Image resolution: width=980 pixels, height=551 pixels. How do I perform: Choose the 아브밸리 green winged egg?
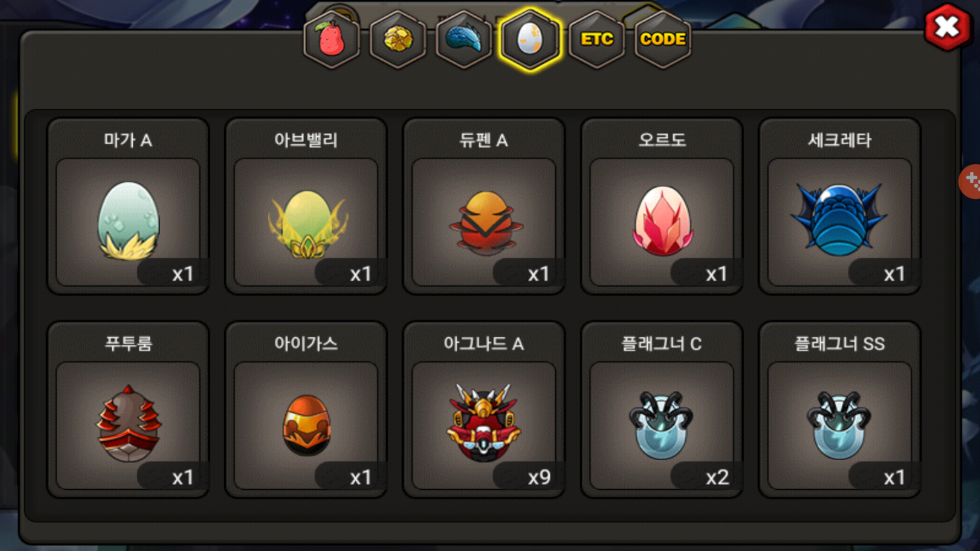(x=306, y=221)
